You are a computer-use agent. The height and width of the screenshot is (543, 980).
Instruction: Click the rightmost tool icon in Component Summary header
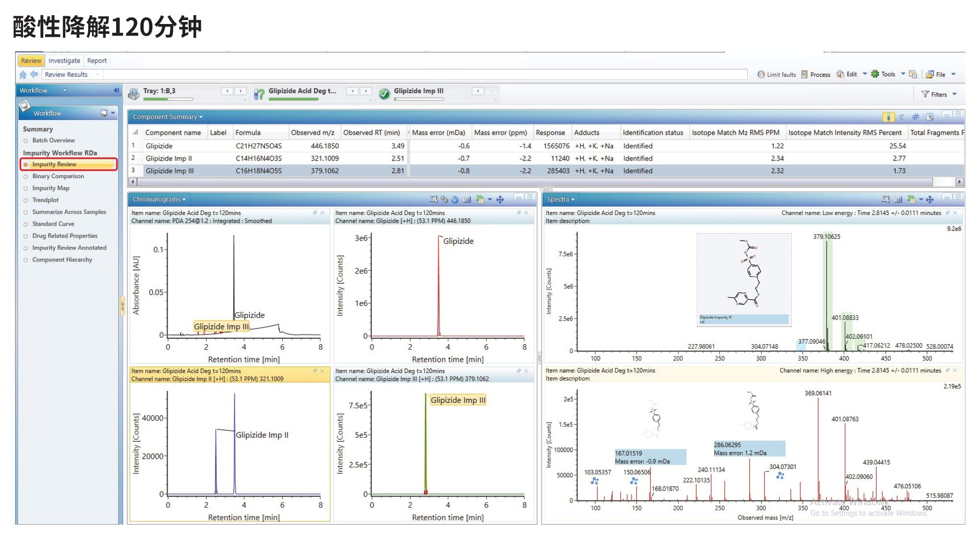point(930,117)
